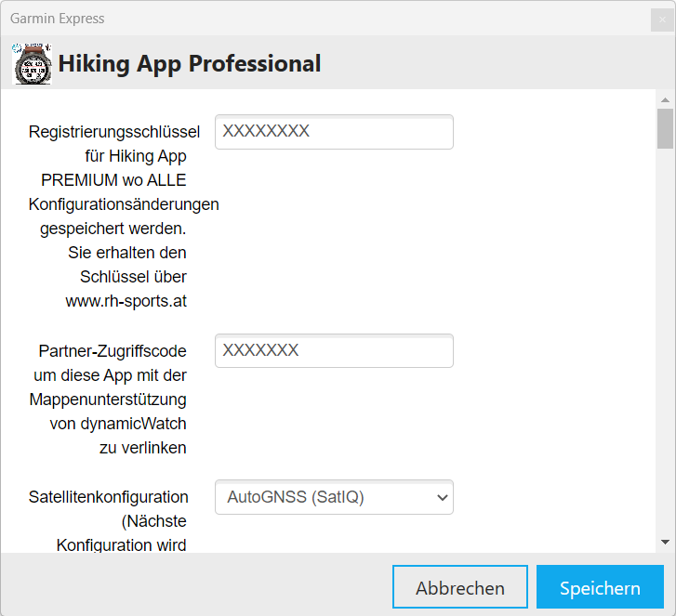Click the chevron arrow on AutoGNSS dropdown

442,498
